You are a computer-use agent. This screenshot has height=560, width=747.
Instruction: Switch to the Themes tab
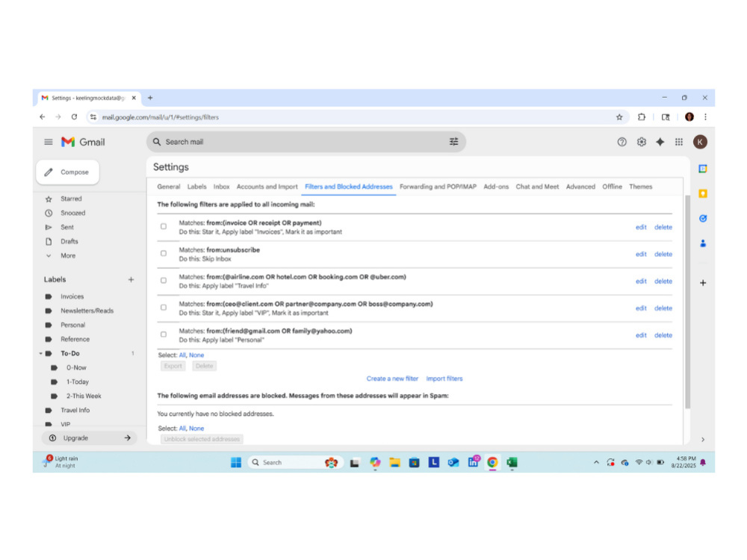(x=640, y=187)
